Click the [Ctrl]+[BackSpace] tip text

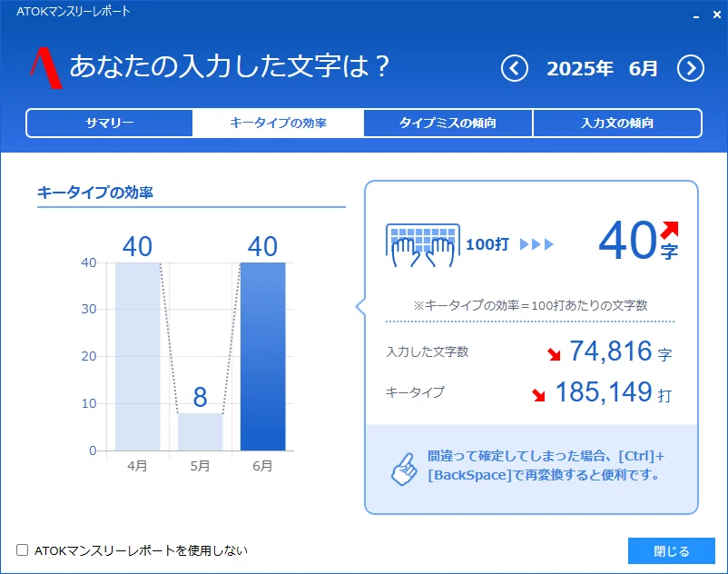pyautogui.click(x=546, y=465)
